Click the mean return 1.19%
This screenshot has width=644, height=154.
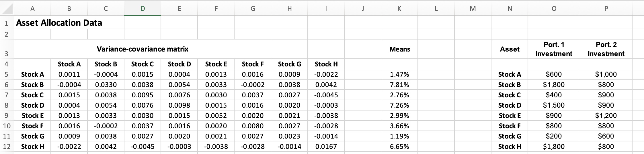pyautogui.click(x=399, y=136)
